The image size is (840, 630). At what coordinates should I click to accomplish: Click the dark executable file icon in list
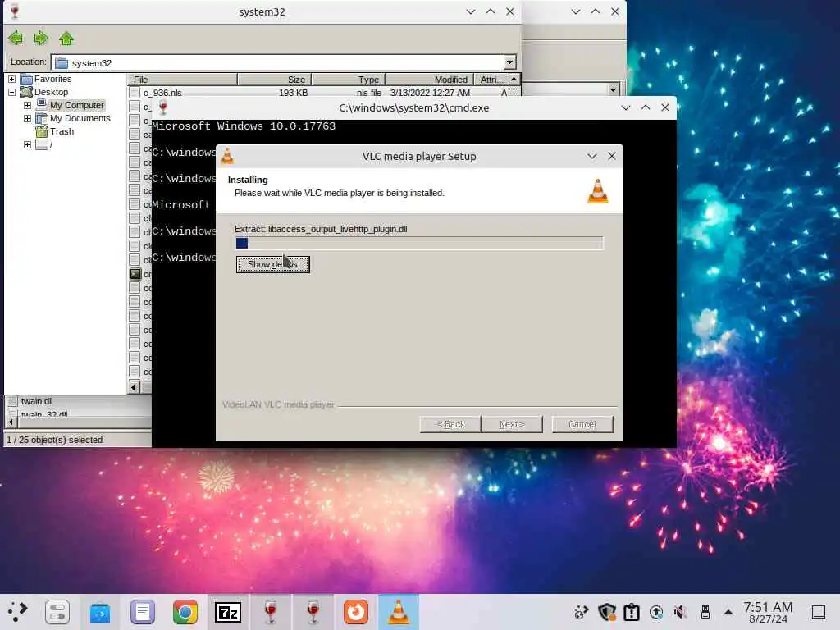pyautogui.click(x=135, y=274)
